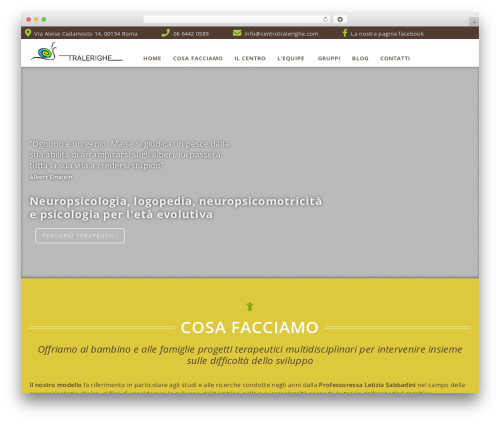Click the red close window button
Image resolution: width=500 pixels, height=423 pixels.
click(29, 19)
